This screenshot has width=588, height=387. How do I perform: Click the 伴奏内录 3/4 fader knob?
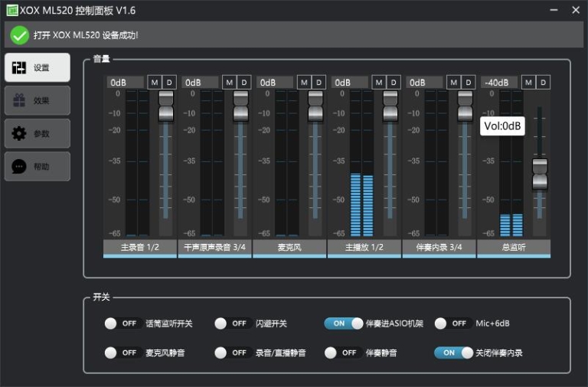click(x=465, y=106)
